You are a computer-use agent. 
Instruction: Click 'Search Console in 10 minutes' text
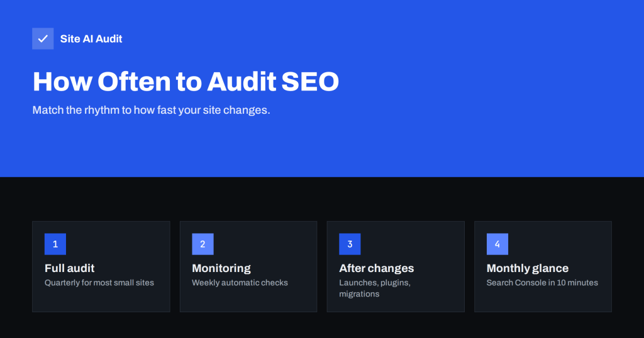point(542,283)
